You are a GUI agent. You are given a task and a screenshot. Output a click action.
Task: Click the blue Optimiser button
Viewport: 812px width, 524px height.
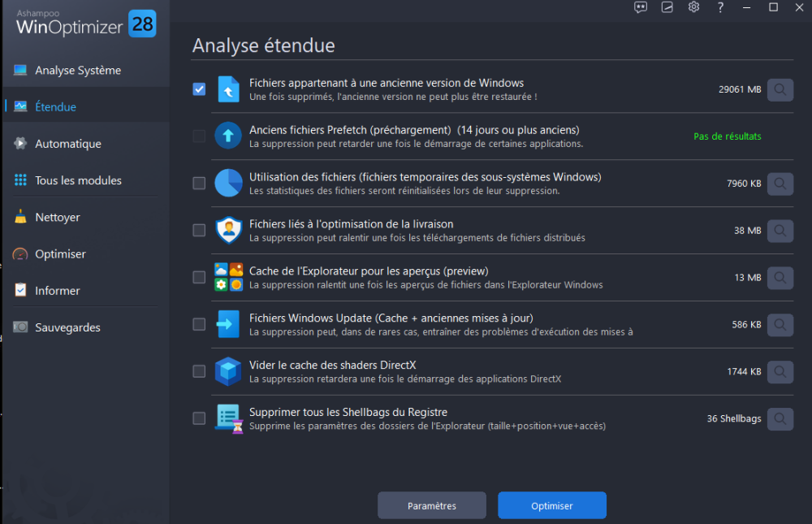(x=552, y=505)
